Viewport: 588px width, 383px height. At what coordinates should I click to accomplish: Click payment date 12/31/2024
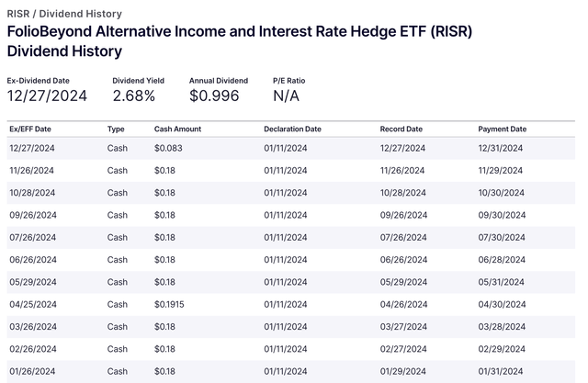[x=500, y=149]
